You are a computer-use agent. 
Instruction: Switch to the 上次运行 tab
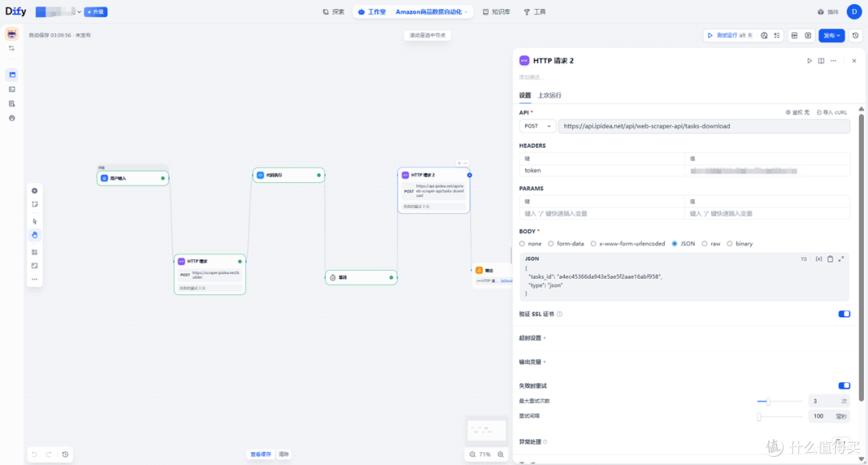(x=550, y=95)
